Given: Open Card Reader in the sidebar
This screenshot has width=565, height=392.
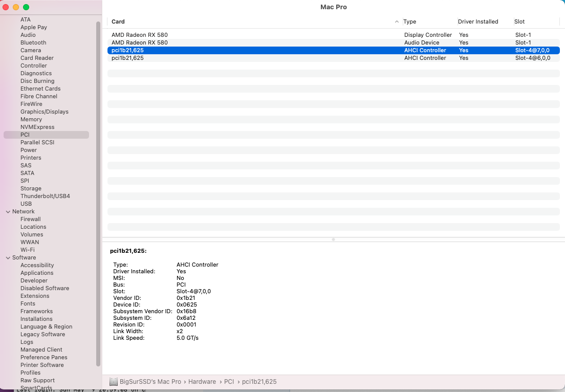Looking at the screenshot, I should [37, 58].
